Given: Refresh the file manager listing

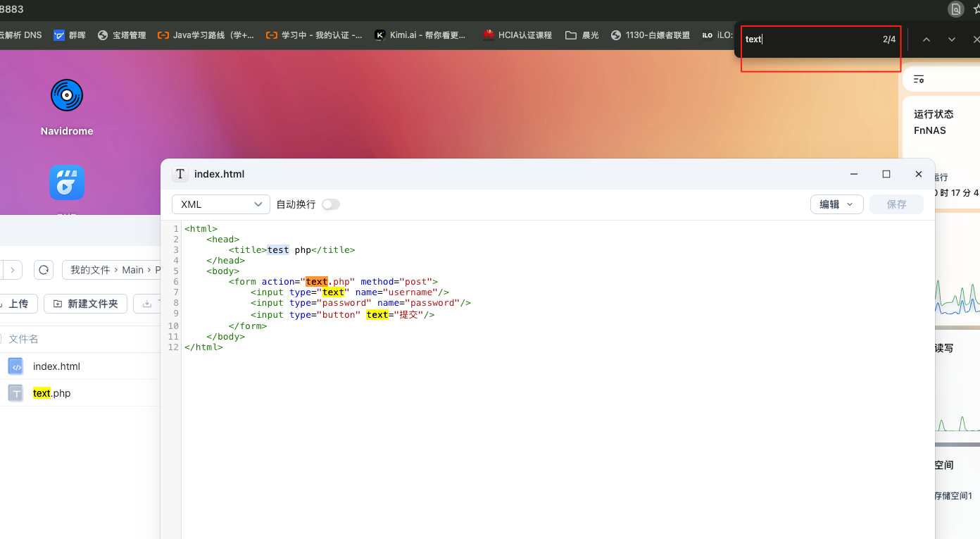Looking at the screenshot, I should [x=44, y=270].
